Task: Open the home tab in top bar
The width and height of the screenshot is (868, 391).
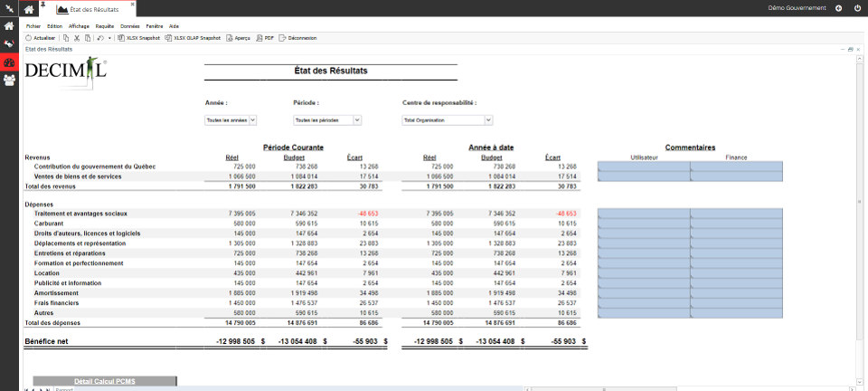Action: coord(29,9)
